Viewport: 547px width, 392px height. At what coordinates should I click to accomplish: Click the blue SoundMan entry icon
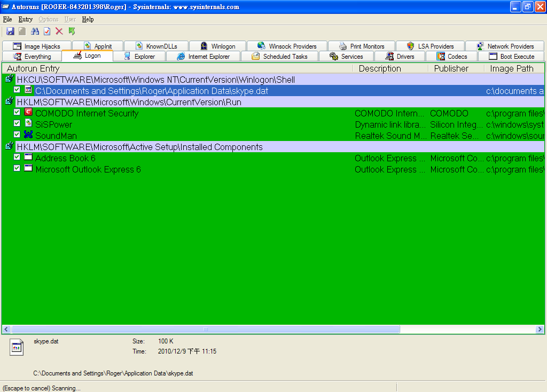point(28,135)
